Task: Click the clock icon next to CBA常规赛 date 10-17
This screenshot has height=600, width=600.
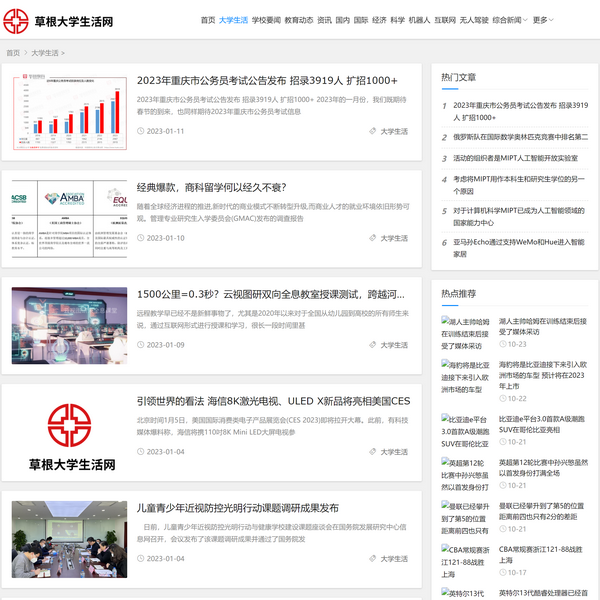Action: (502, 572)
